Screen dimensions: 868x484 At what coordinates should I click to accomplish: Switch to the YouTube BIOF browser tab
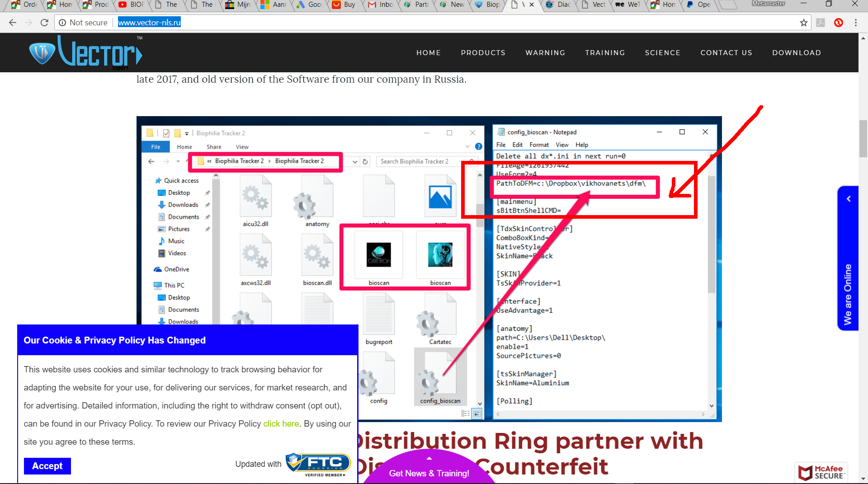131,5
